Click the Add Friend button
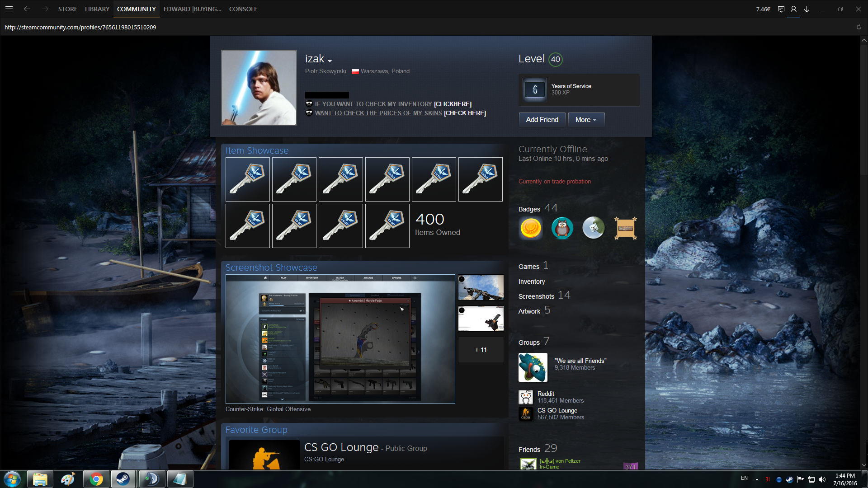The image size is (868, 488). click(542, 120)
